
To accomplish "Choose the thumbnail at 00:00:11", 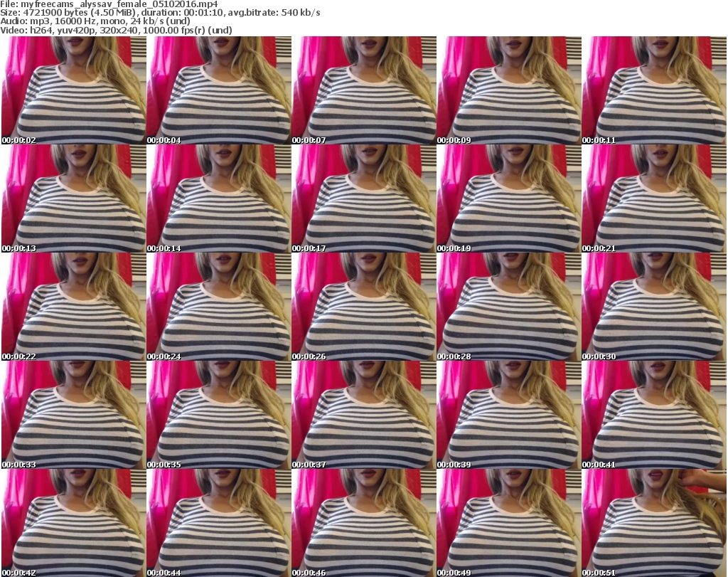I will [x=654, y=90].
